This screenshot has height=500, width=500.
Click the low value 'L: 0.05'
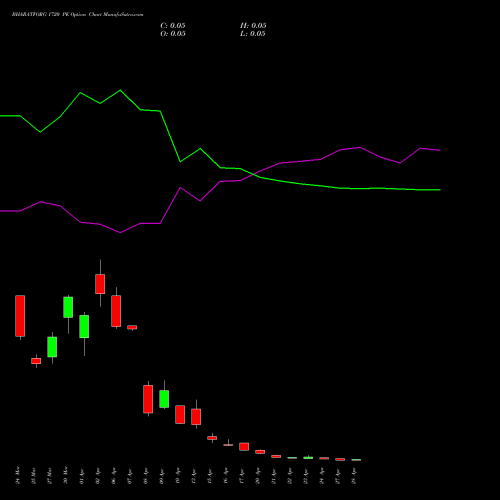253,34
